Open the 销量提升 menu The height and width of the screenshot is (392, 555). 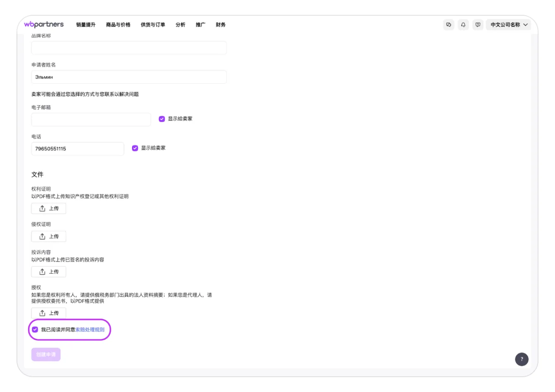(x=86, y=25)
